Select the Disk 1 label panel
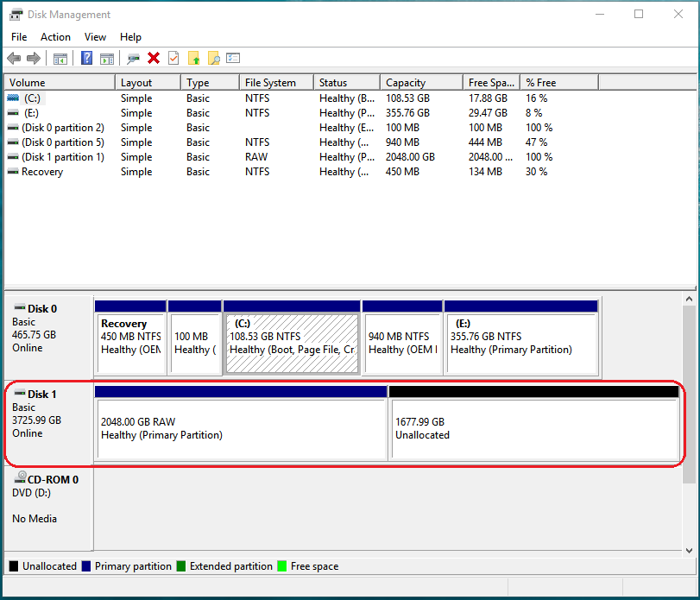Screen dimensions: 700x600 click(x=48, y=423)
